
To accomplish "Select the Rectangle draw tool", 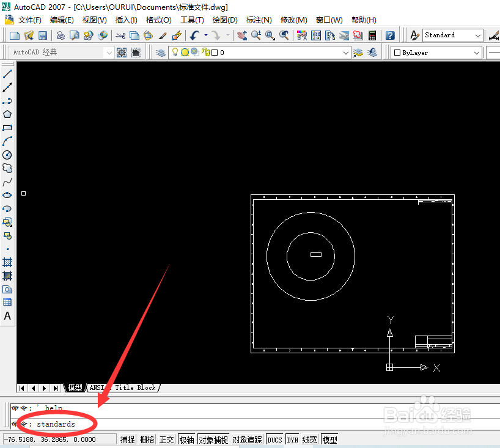I will [7, 128].
